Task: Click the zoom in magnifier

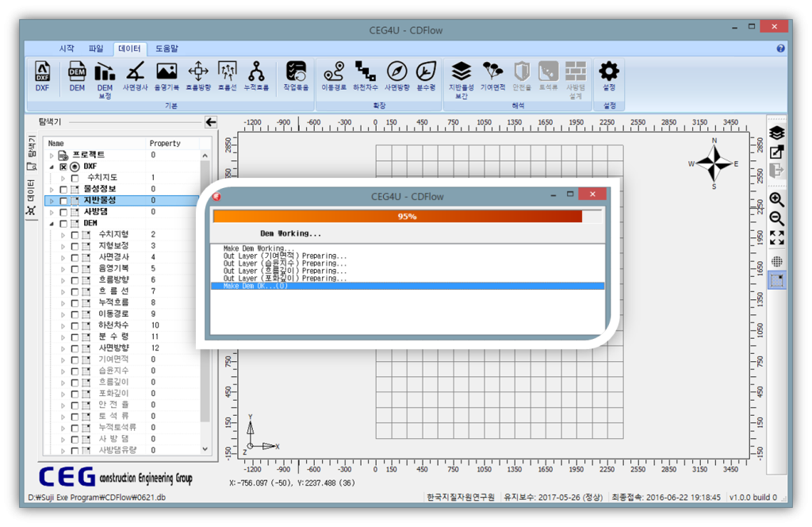Action: [x=776, y=199]
